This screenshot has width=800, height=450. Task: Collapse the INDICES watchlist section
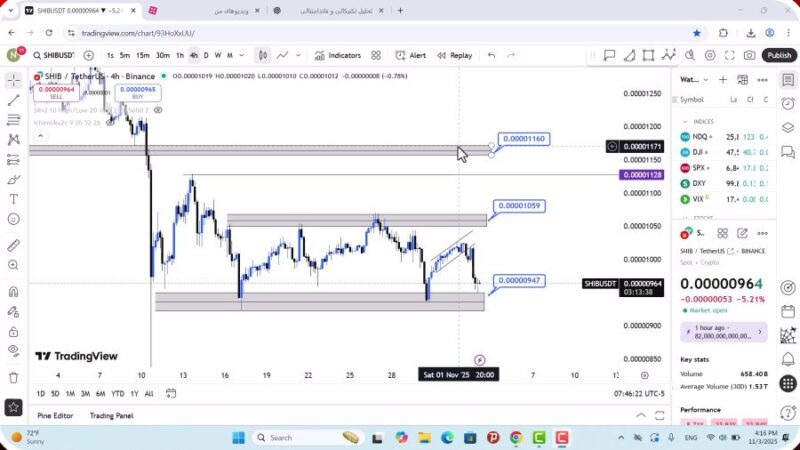[x=685, y=121]
